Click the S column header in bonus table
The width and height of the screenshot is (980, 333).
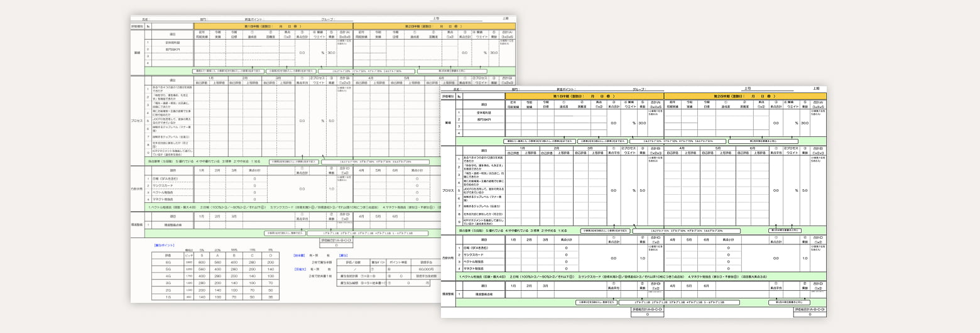point(202,255)
